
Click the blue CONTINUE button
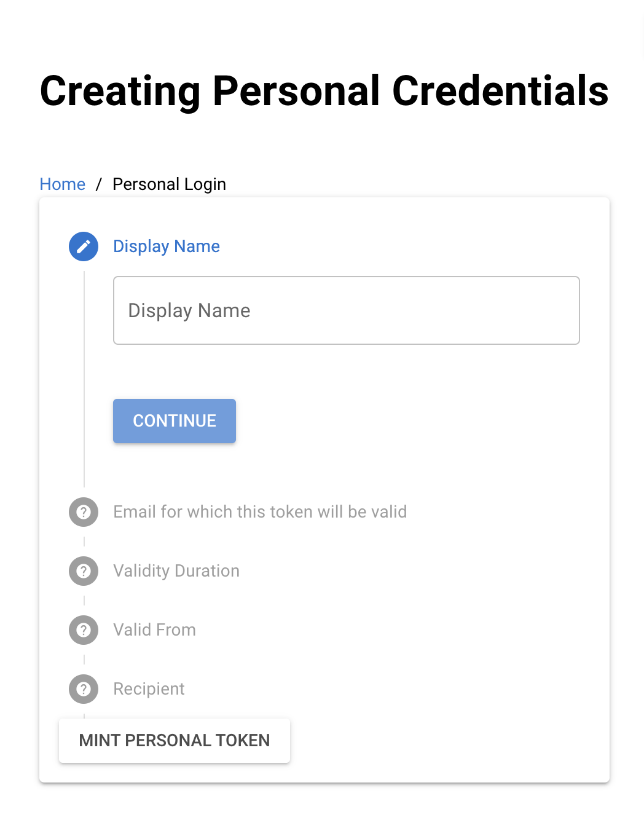tap(175, 421)
